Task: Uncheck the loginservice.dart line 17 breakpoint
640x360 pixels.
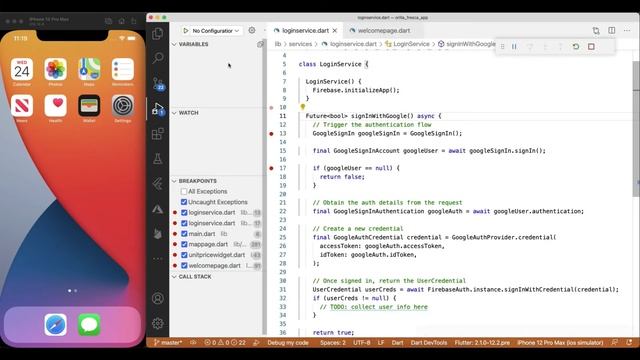Action: click(x=184, y=223)
